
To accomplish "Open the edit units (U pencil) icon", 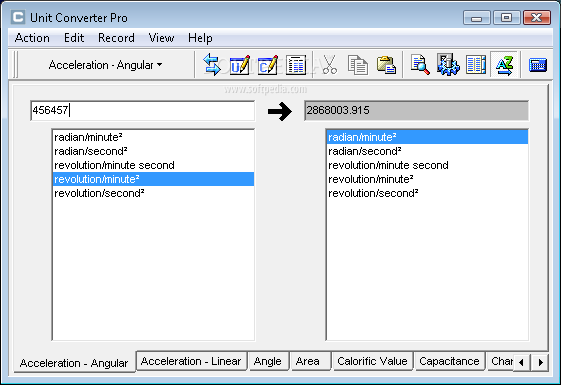I will pos(240,65).
